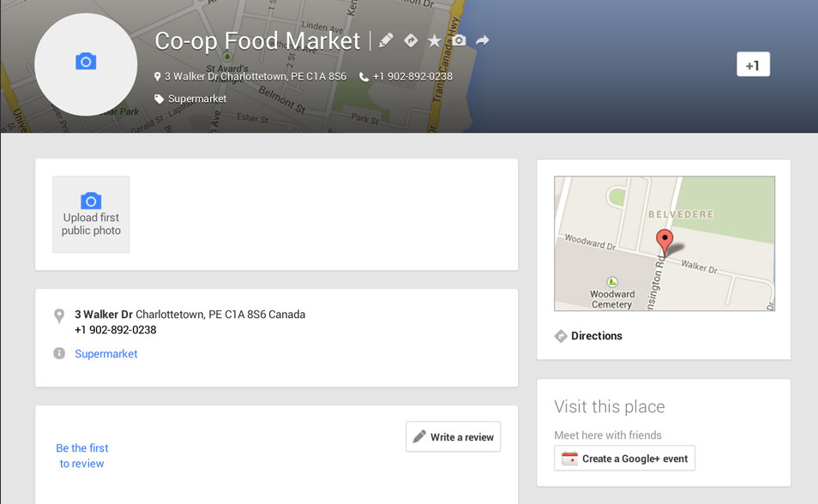818x504 pixels.
Task: Click the header phone number +1 902-892-0238
Action: point(412,77)
